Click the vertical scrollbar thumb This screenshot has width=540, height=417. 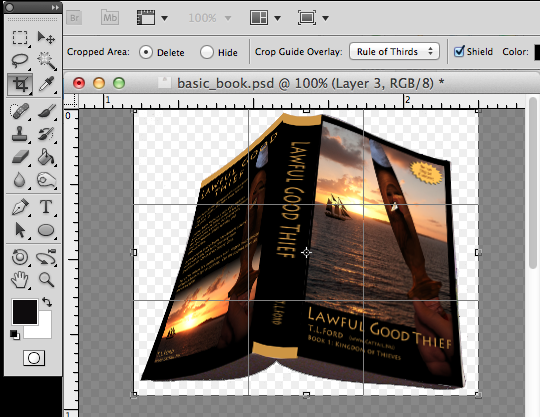(533, 183)
